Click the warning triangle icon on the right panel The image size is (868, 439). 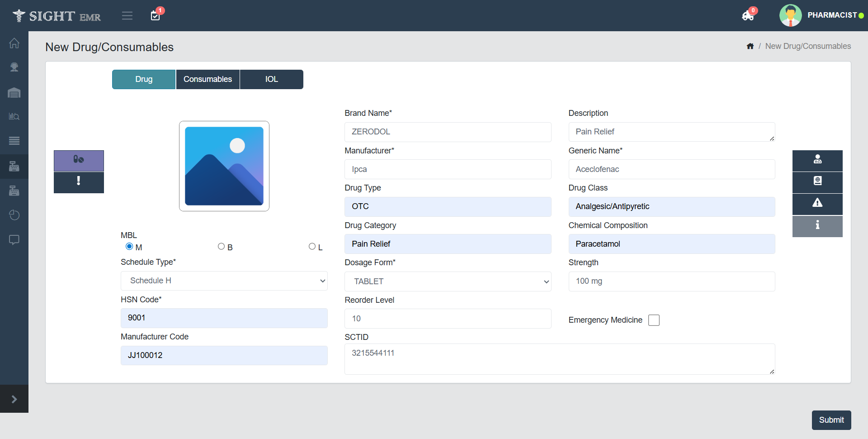coord(817,203)
